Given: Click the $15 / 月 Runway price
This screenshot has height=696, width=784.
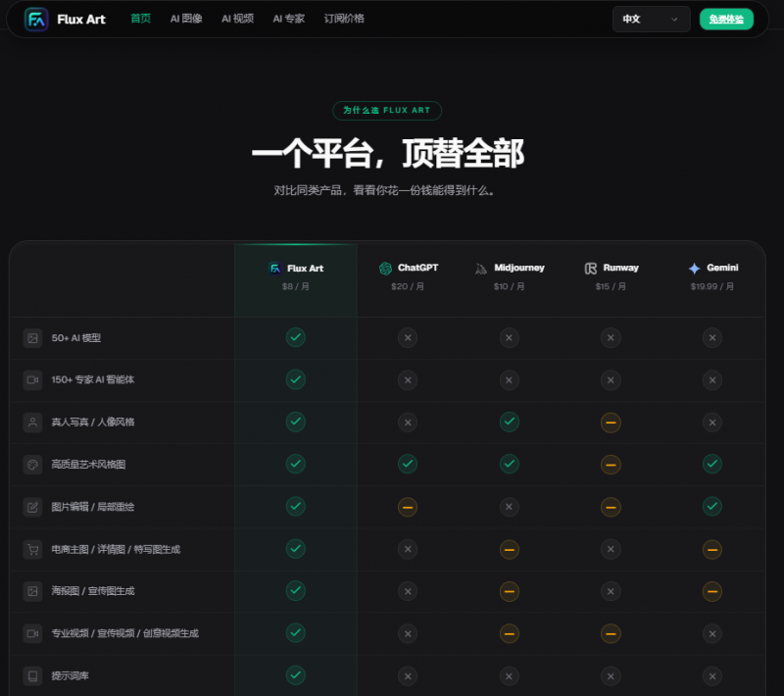Looking at the screenshot, I should (x=611, y=286).
